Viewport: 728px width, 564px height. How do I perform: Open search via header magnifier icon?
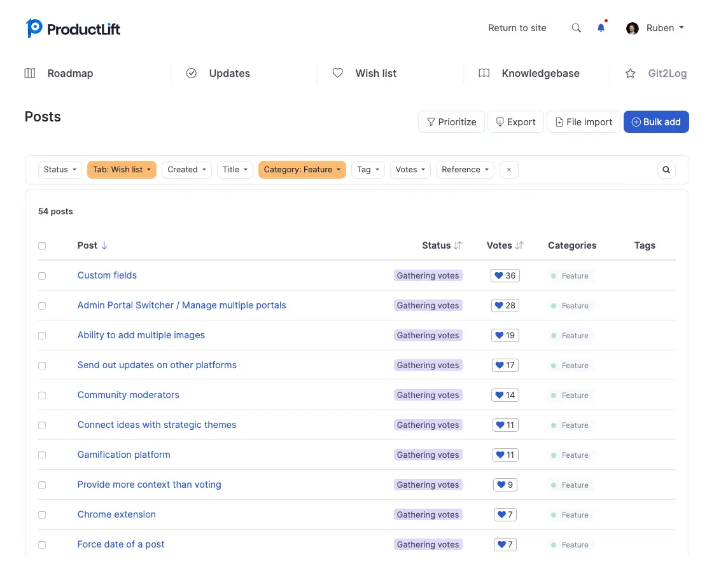tap(576, 28)
